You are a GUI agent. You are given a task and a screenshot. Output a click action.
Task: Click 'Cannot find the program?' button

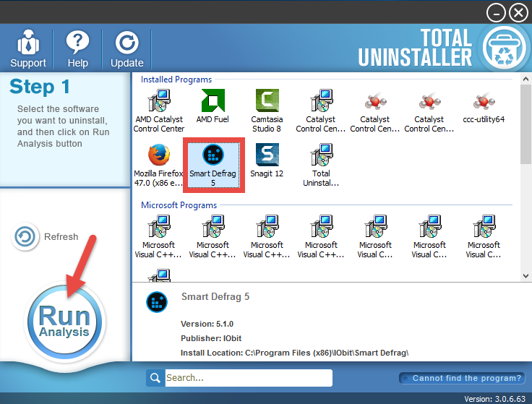coord(462,378)
